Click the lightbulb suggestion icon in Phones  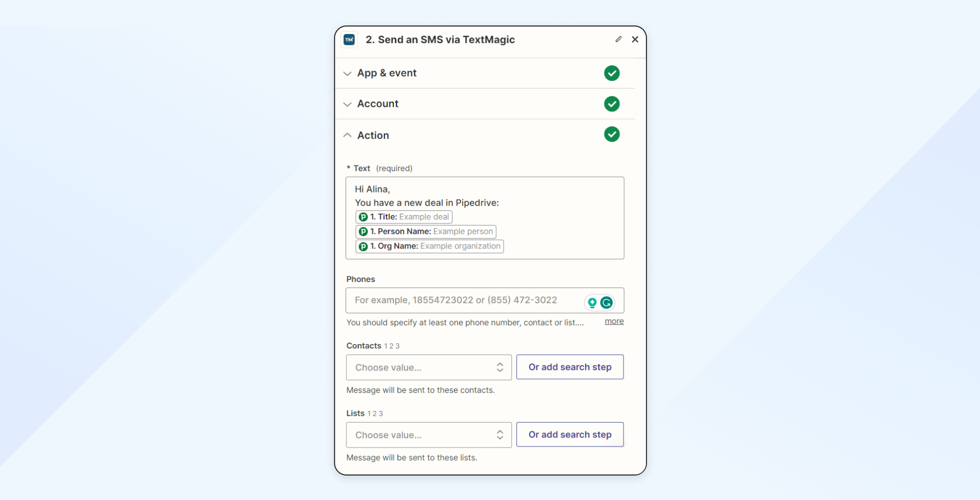[592, 302]
